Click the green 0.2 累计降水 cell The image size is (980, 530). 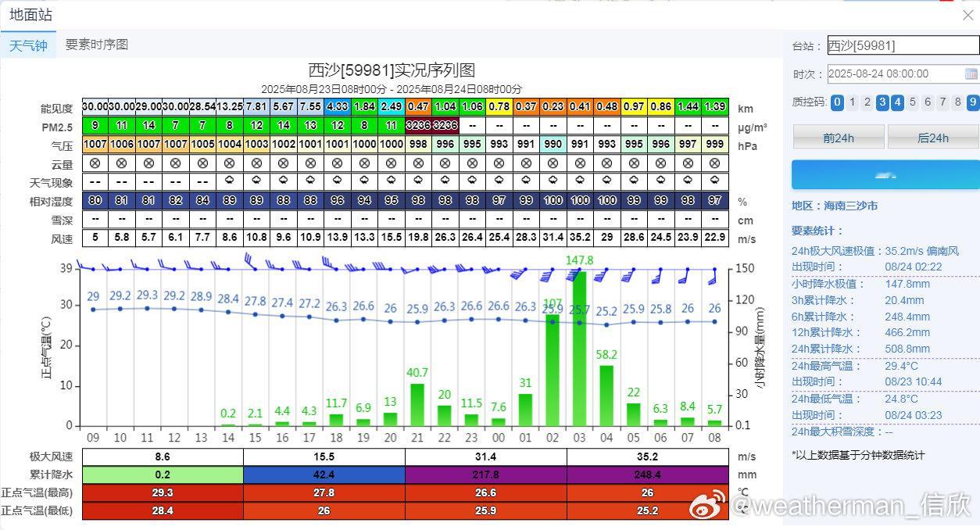[x=163, y=474]
